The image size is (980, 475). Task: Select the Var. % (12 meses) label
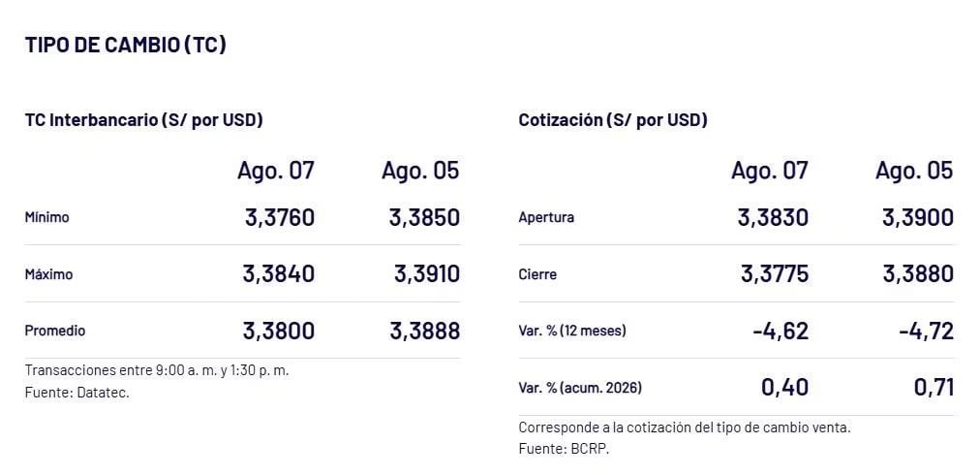tap(572, 331)
